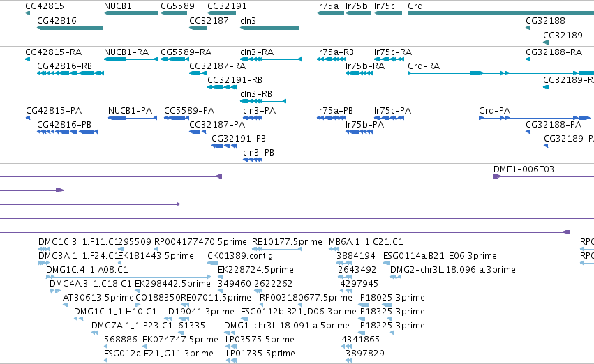Select the CG32189 gene label
This screenshot has width=594, height=364.
563,35
